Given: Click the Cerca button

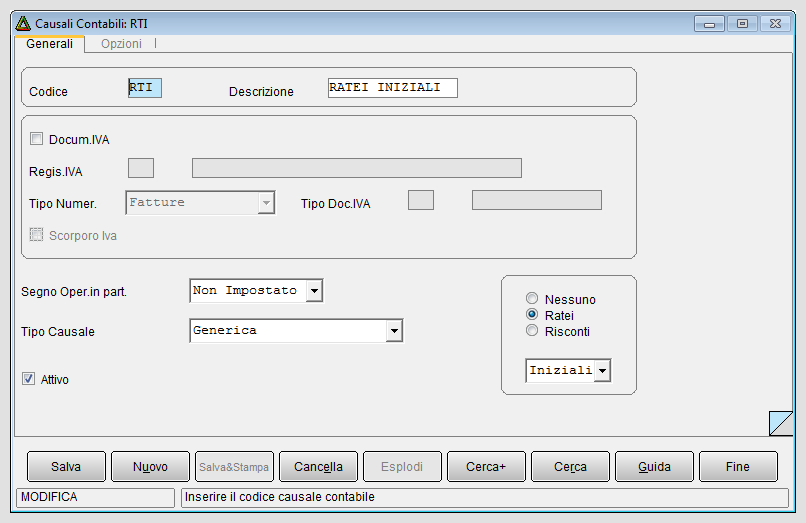Looking at the screenshot, I should pos(571,466).
